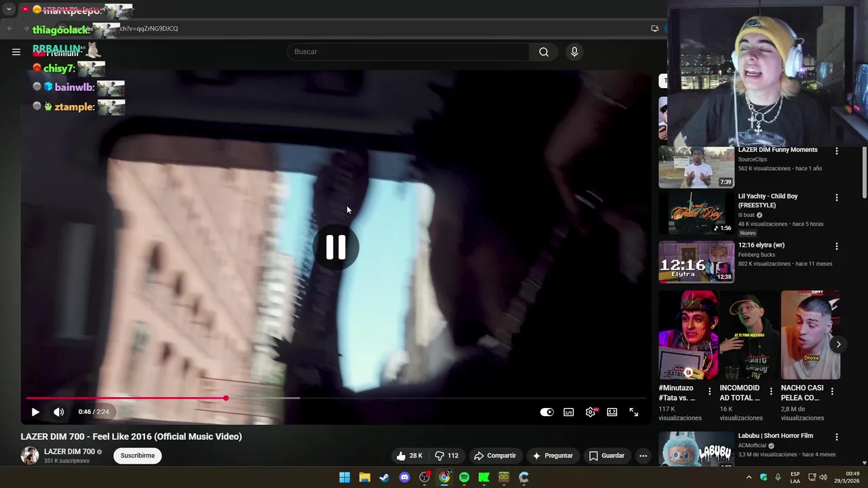Show hidden system tray icons
This screenshot has width=868, height=488.
click(x=749, y=477)
